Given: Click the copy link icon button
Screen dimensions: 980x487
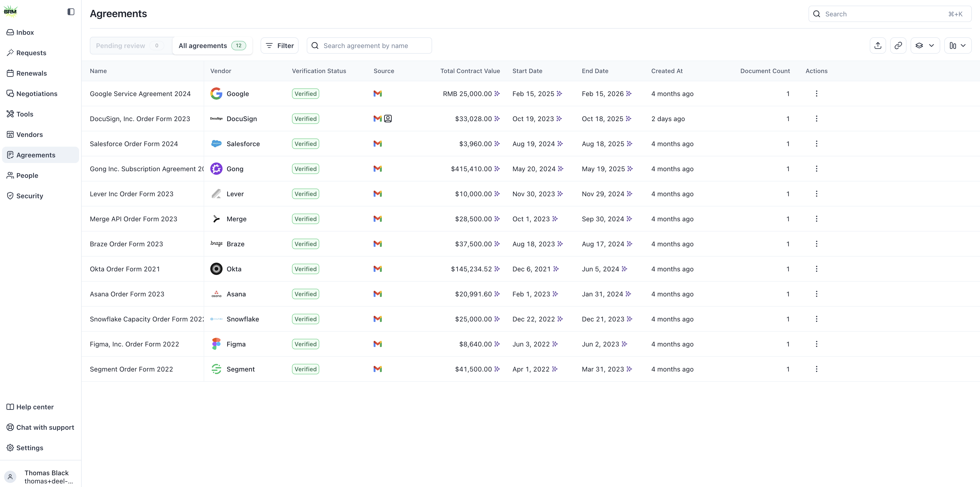Looking at the screenshot, I should tap(898, 46).
